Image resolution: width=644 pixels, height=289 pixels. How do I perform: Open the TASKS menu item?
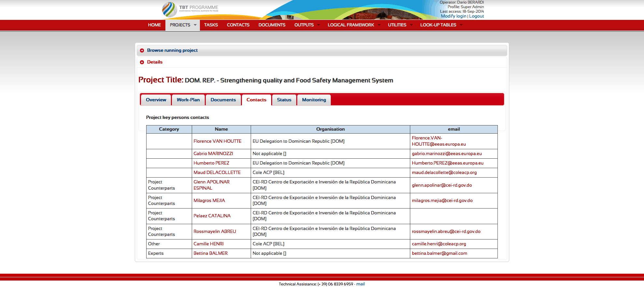point(211,25)
